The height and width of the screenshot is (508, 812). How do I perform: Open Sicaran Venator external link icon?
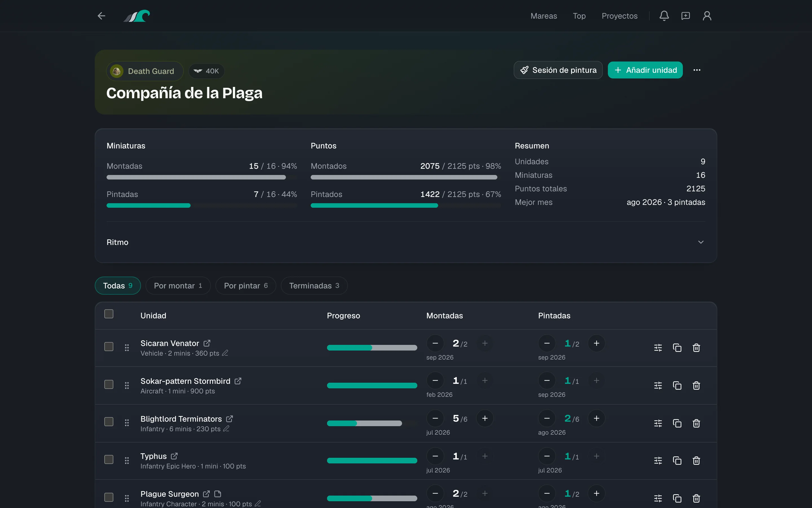[x=207, y=343]
